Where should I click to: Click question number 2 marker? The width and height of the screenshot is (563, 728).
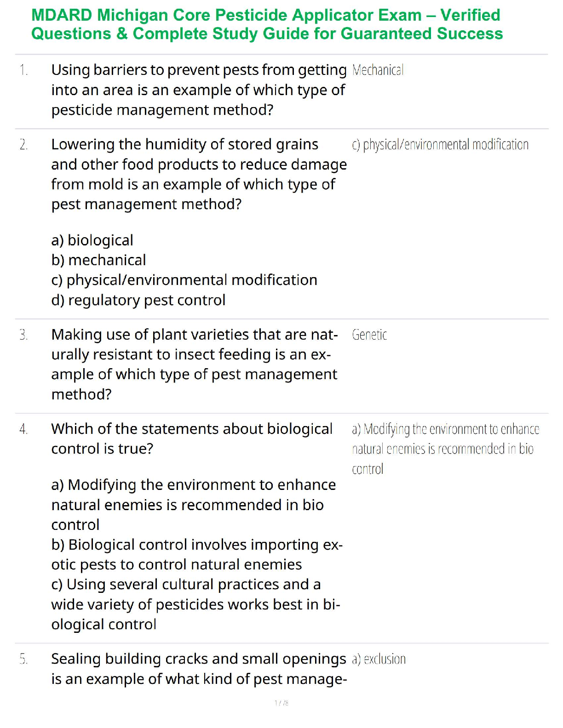pos(23,145)
